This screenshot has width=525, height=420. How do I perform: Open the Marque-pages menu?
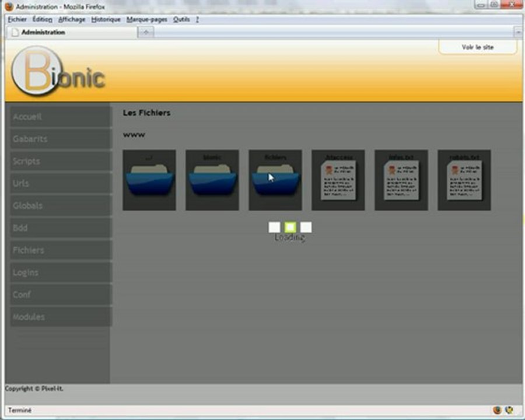(x=146, y=19)
